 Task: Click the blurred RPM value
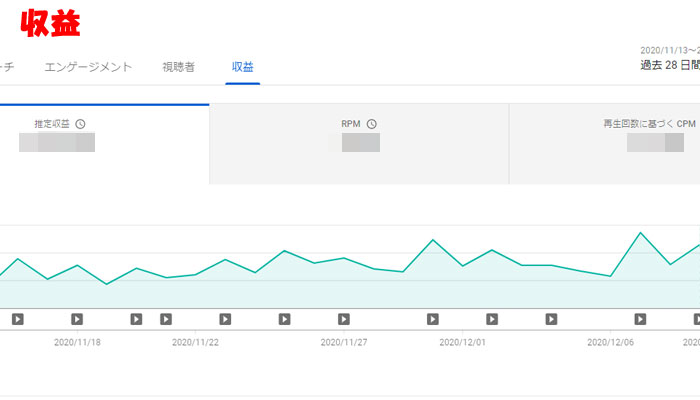pyautogui.click(x=361, y=143)
